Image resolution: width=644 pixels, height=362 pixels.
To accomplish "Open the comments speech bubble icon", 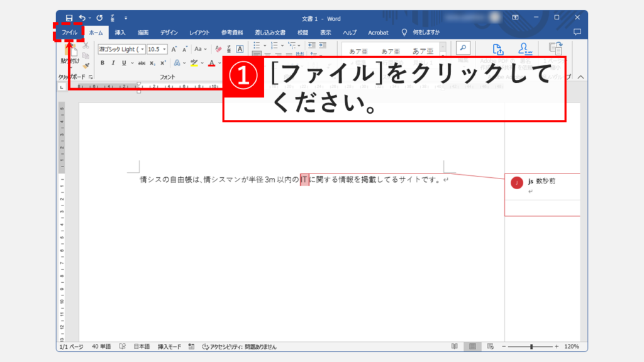I will pyautogui.click(x=577, y=32).
